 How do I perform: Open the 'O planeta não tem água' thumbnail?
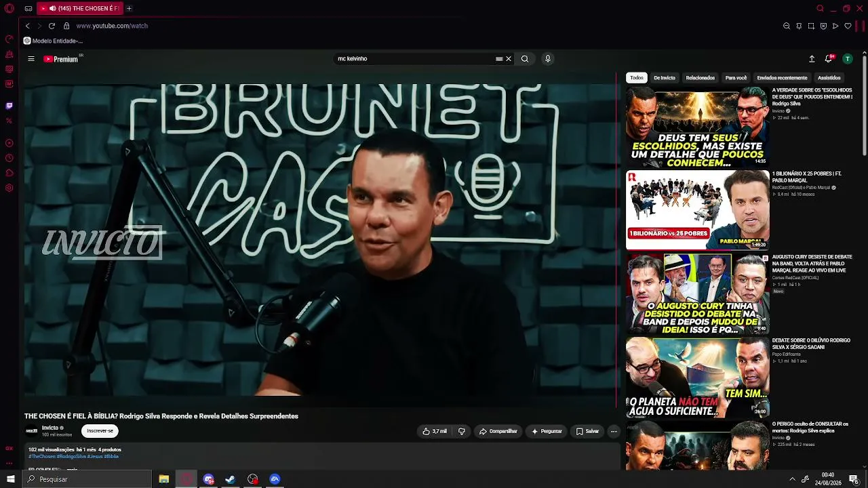pos(697,378)
